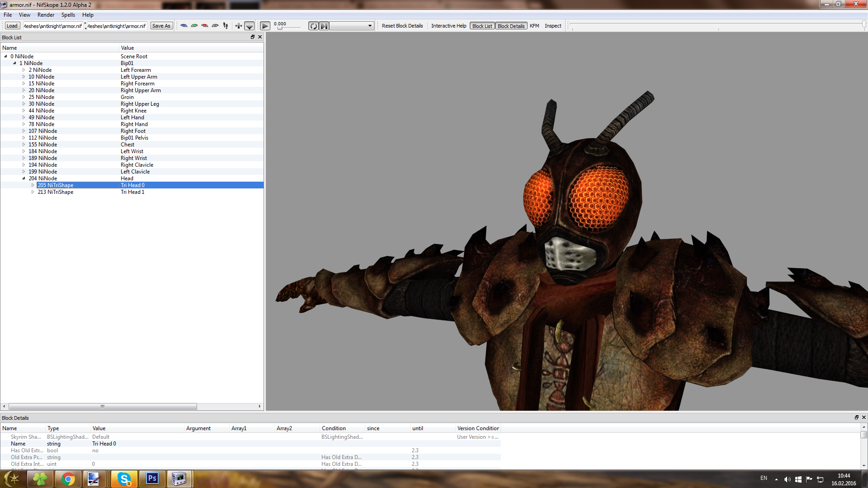Viewport: 868px width, 488px height.
Task: Open the image editor icon in taskbar
Action: [94, 479]
